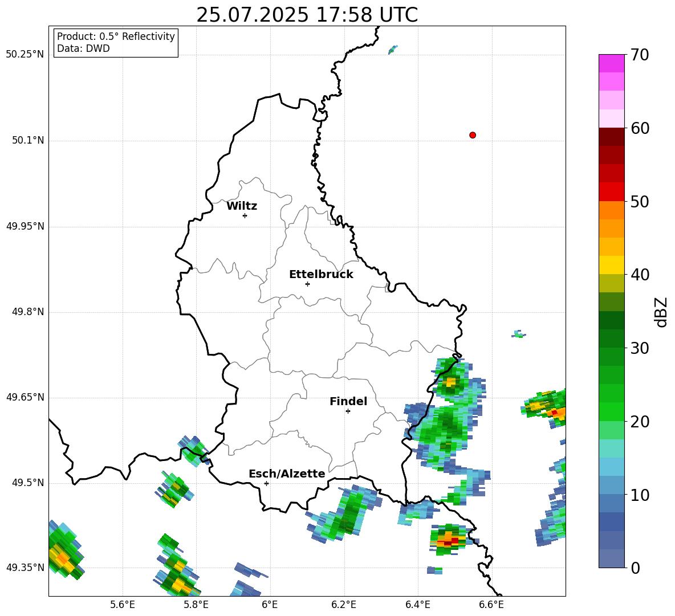Click the 5.8°E longitude label
This screenshot has height=616, width=675.
tap(196, 605)
